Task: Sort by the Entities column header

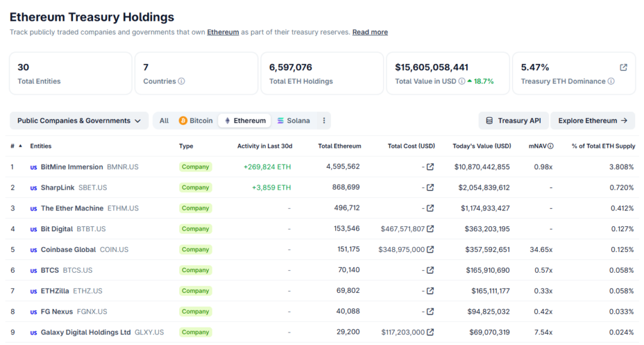Action: (x=41, y=146)
